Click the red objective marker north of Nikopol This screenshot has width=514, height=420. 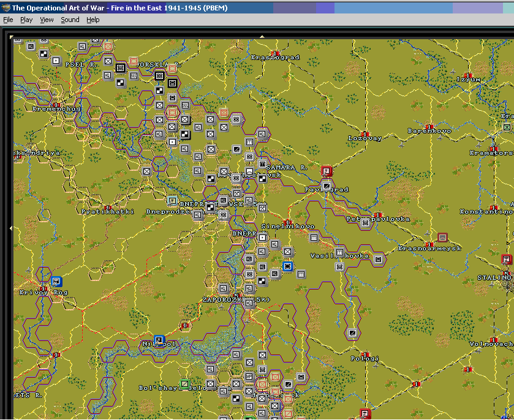pyautogui.click(x=185, y=325)
